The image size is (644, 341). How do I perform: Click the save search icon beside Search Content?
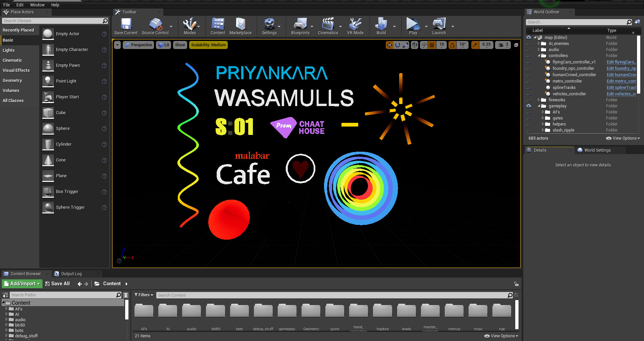point(517,295)
